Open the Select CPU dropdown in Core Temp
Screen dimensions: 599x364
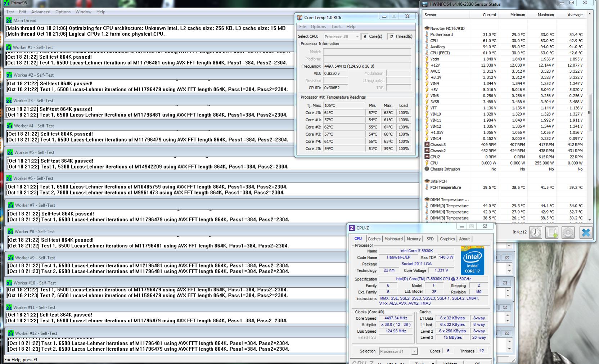point(342,36)
